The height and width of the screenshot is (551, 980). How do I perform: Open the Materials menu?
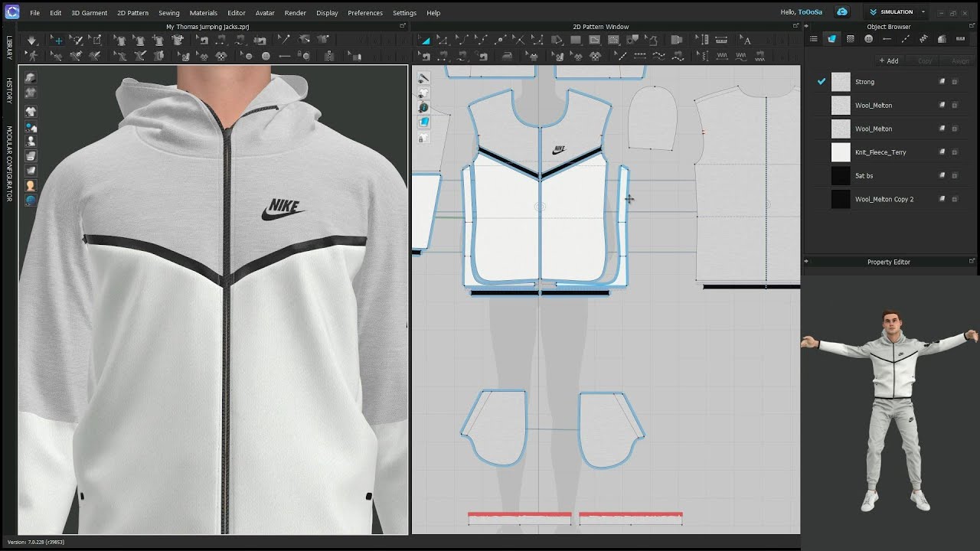coord(204,13)
